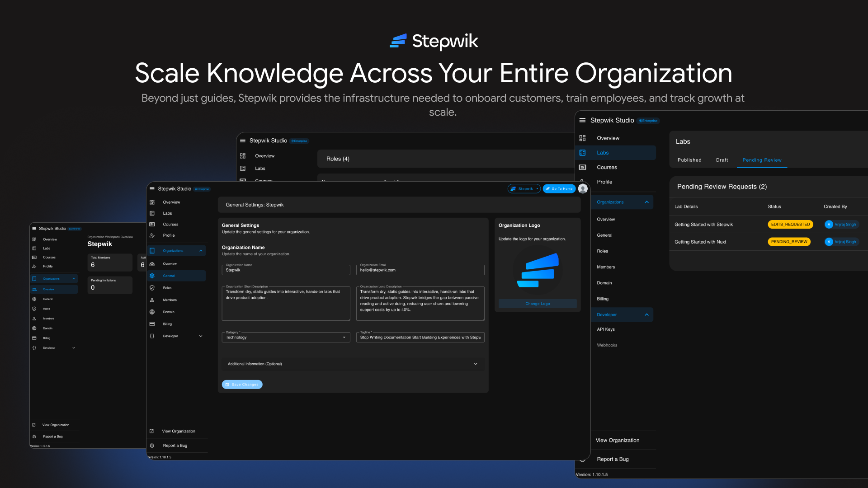Open the API Keys developer menu item
Screen dimensions: 868x488
tap(606, 329)
